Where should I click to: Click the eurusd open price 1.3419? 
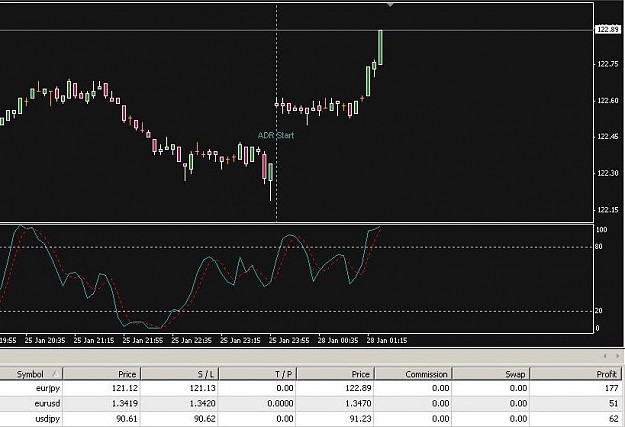(x=125, y=403)
